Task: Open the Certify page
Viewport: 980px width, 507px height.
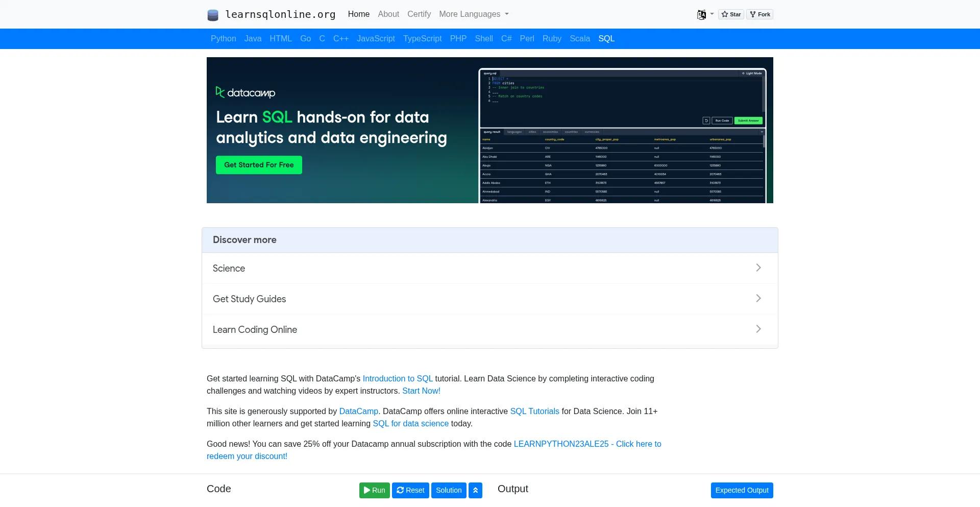Action: tap(419, 14)
